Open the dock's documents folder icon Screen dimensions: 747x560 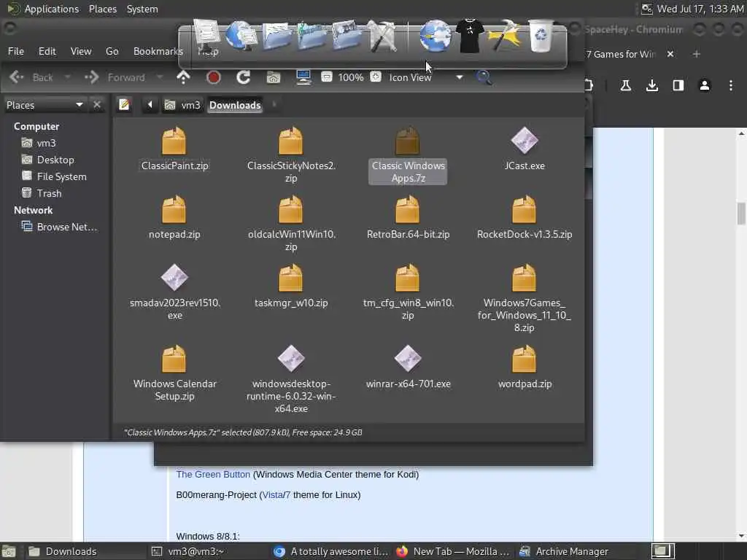click(x=276, y=36)
